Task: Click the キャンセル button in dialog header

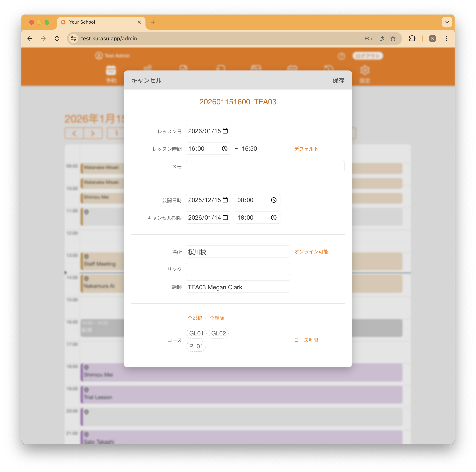Action: pos(147,80)
